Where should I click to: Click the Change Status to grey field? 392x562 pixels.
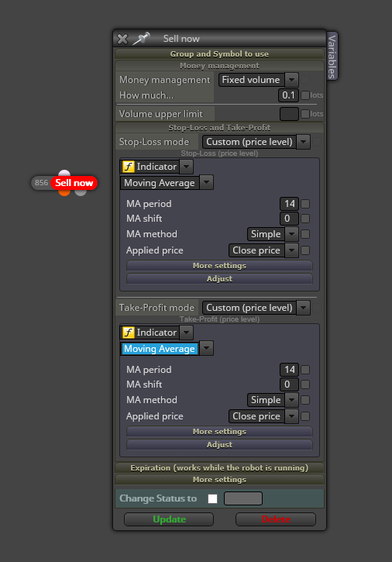[x=243, y=498]
